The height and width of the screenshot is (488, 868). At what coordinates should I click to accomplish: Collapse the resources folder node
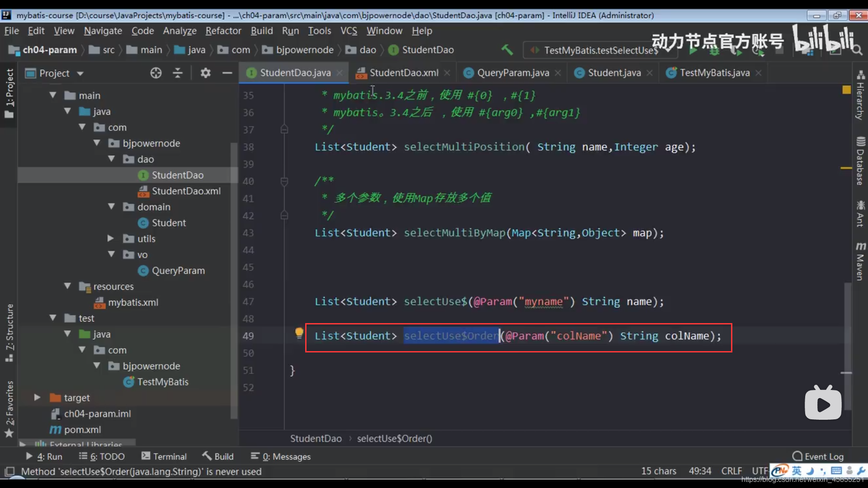tap(67, 286)
